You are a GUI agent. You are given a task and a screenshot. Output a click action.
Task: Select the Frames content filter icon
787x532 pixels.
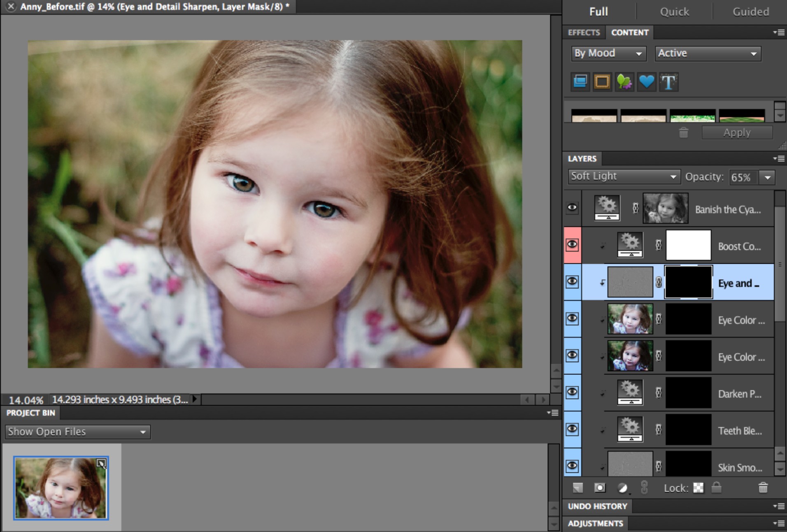pos(602,81)
